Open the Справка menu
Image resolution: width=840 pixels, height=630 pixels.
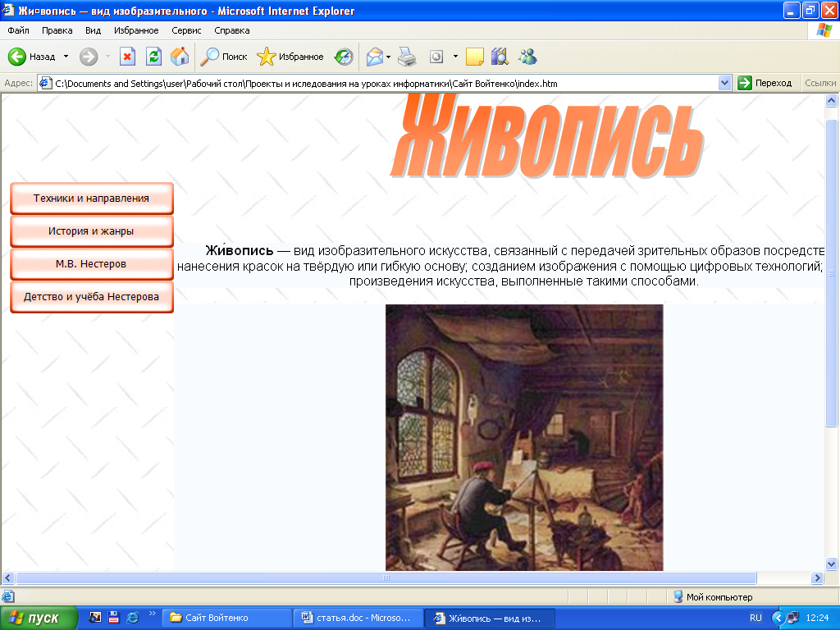(x=232, y=30)
